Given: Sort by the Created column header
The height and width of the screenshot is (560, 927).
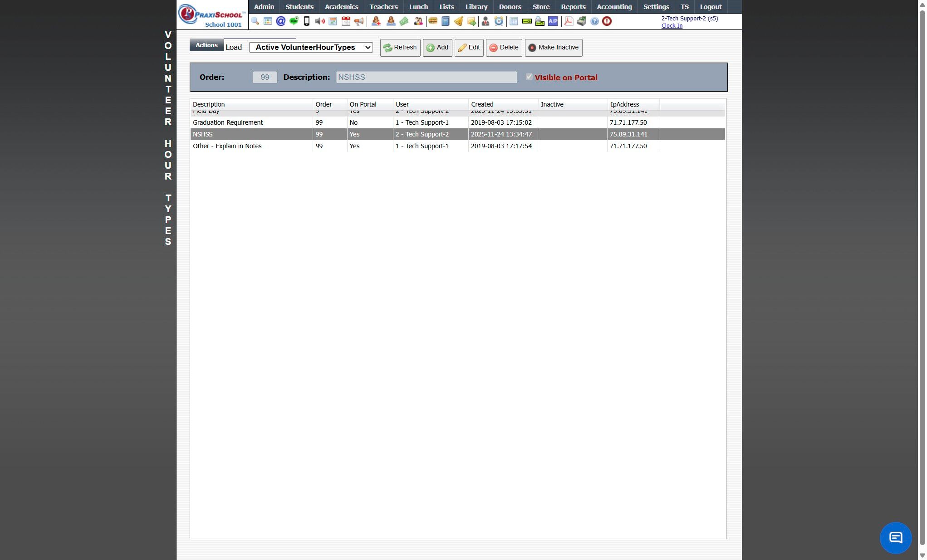Looking at the screenshot, I should (x=482, y=104).
